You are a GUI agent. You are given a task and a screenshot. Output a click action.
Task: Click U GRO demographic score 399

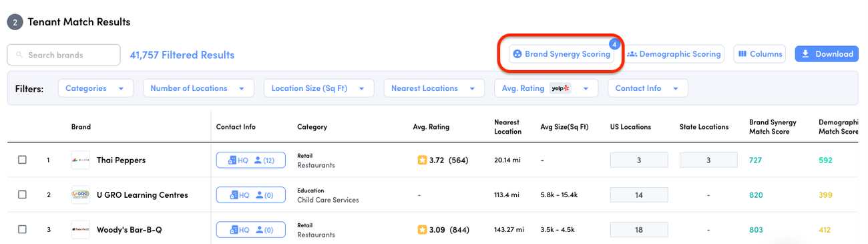(825, 195)
